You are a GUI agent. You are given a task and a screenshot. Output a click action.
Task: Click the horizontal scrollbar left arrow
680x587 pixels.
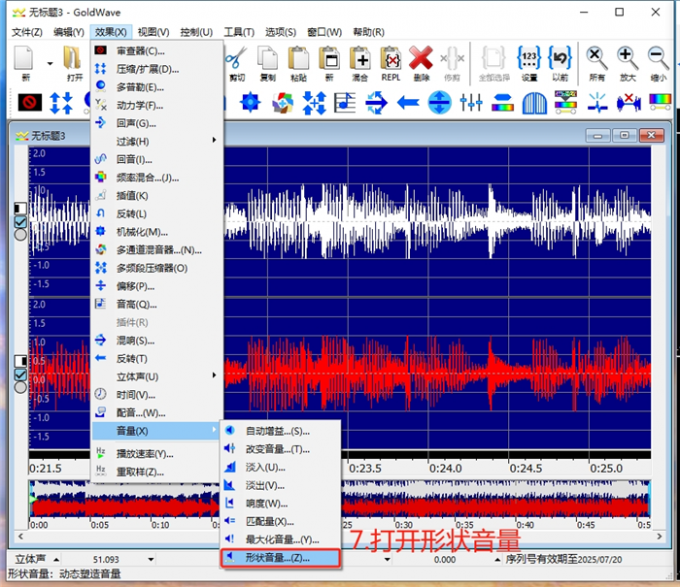20,536
